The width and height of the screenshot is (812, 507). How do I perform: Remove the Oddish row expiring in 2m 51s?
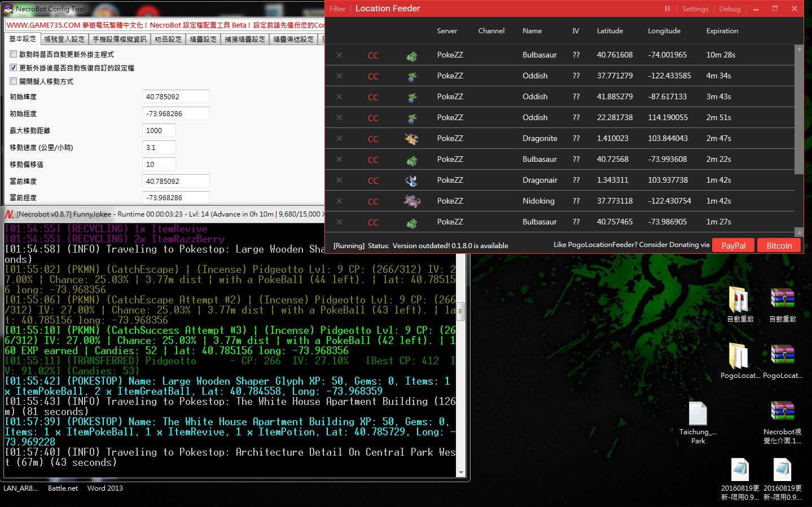click(339, 117)
